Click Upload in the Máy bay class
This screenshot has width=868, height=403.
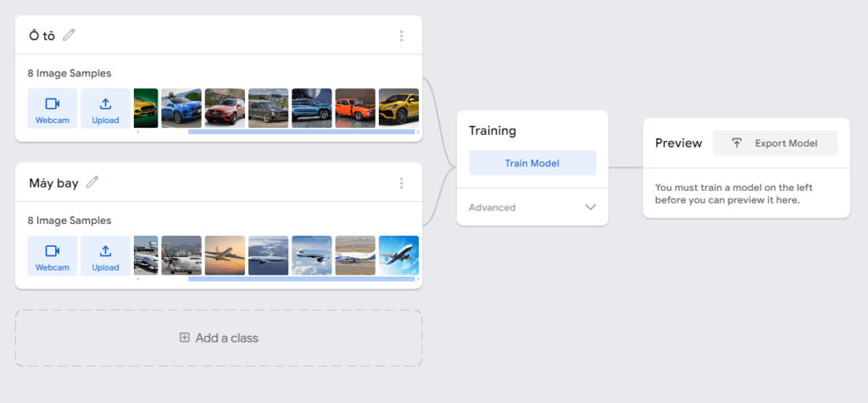click(106, 255)
